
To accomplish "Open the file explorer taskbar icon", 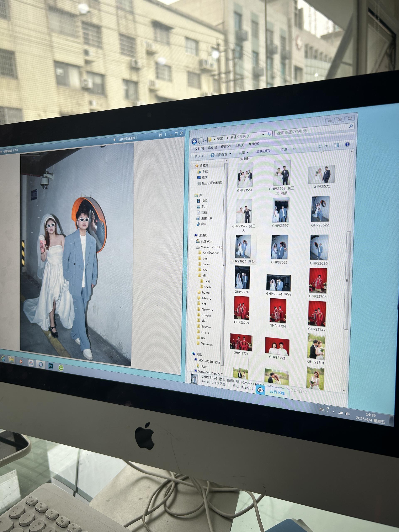I will 11,360.
